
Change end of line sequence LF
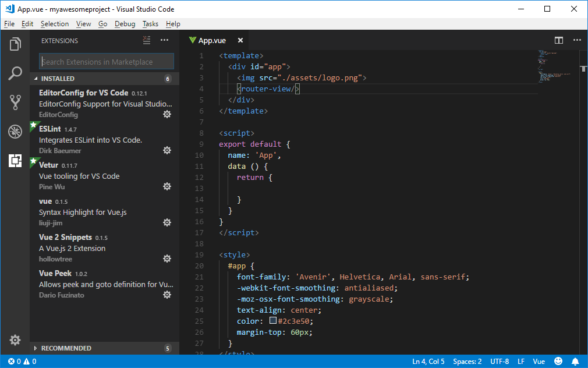point(521,361)
